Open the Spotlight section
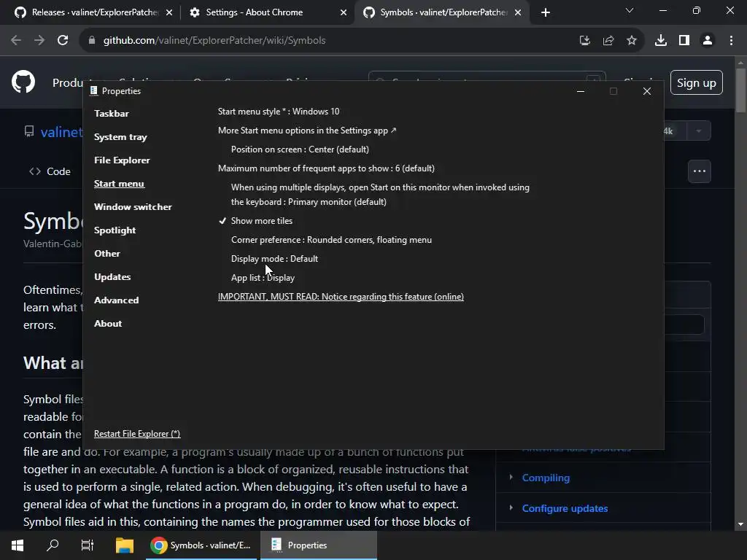 (x=115, y=230)
